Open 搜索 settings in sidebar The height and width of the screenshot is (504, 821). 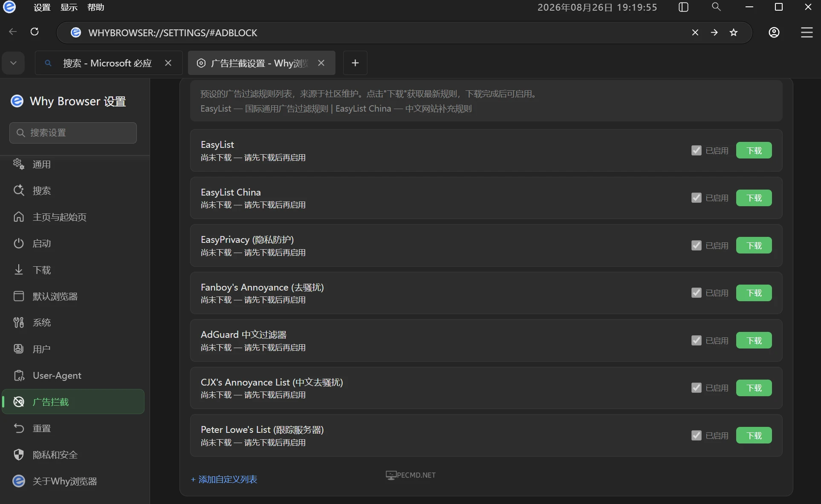click(73, 191)
